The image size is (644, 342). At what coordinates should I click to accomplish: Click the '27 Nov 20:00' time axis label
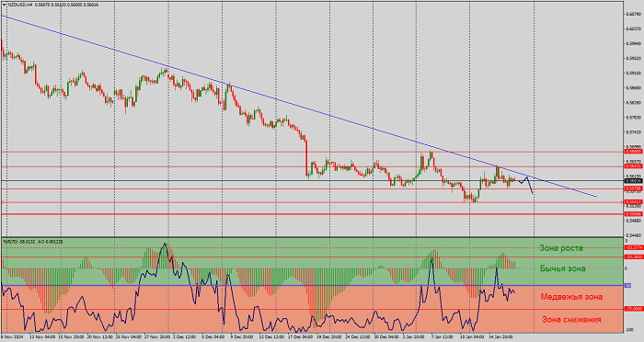click(156, 336)
